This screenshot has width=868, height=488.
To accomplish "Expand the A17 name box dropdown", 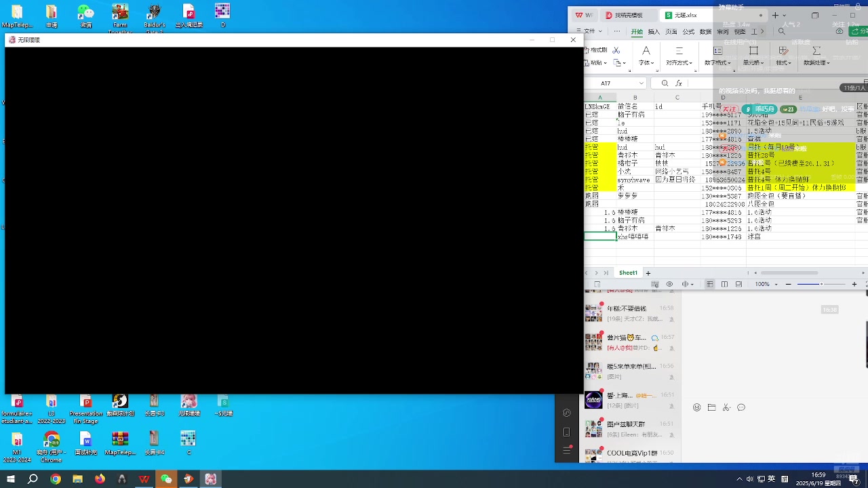I will (x=641, y=83).
